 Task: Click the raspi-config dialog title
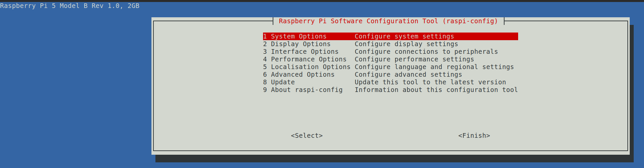388,21
